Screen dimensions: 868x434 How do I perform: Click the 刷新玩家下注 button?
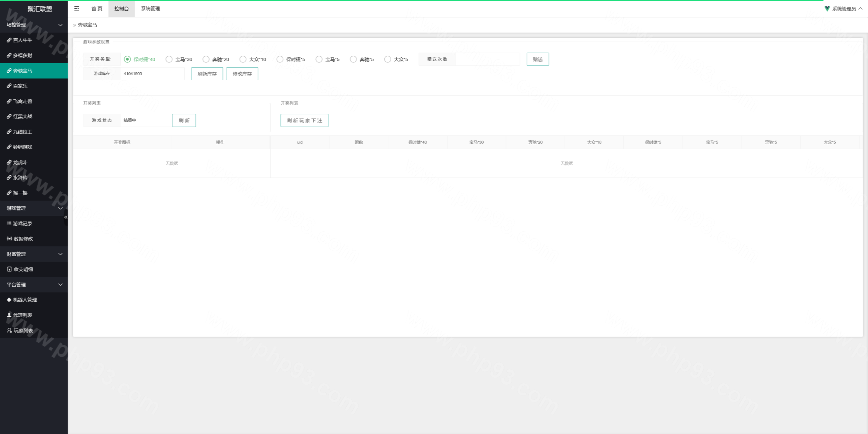304,120
